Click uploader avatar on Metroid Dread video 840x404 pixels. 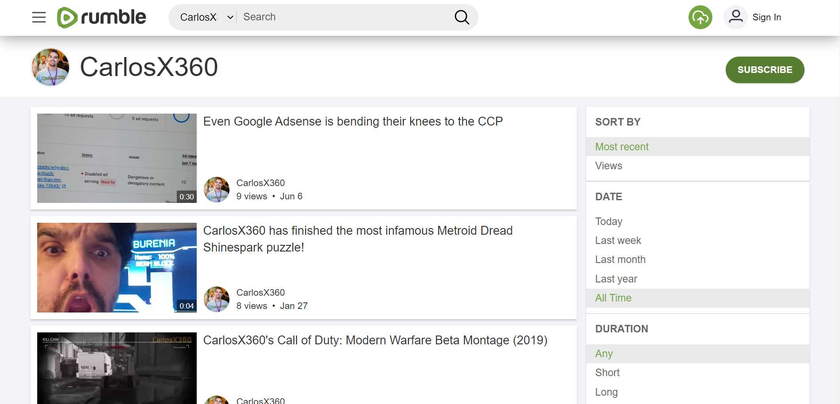point(216,299)
